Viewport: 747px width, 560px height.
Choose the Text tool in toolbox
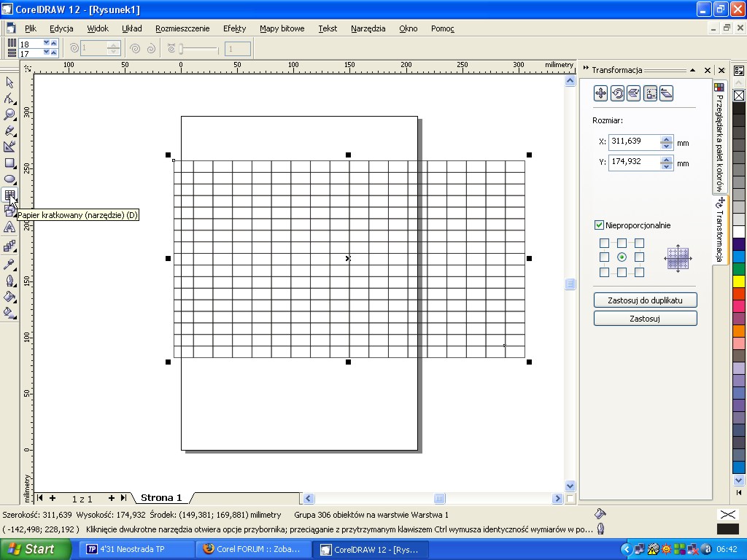(9, 227)
